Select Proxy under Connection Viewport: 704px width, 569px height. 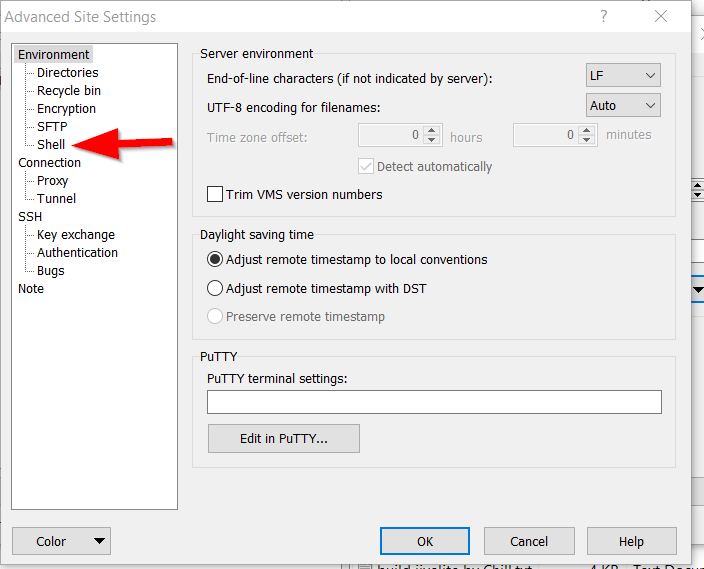52,180
